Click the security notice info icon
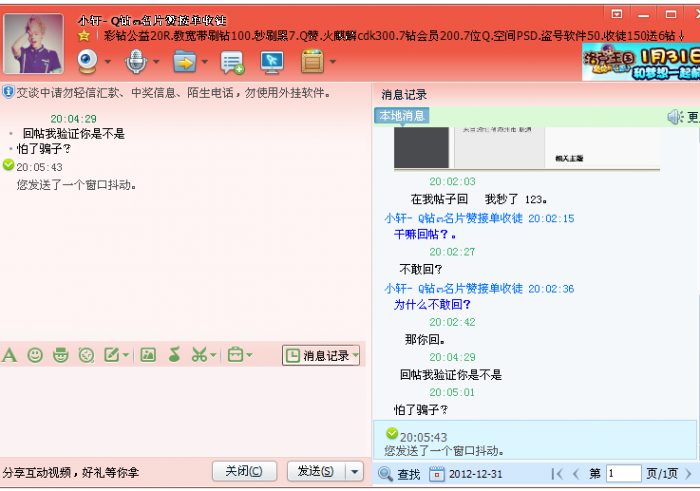The image size is (700, 491). coord(8,92)
